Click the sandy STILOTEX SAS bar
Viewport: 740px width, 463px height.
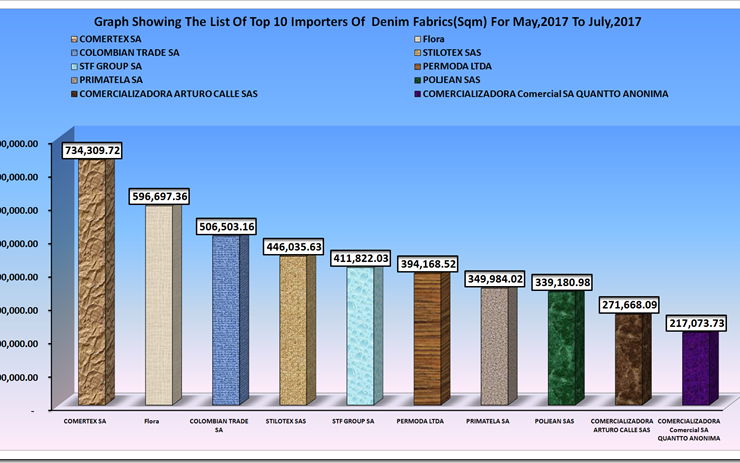click(297, 330)
